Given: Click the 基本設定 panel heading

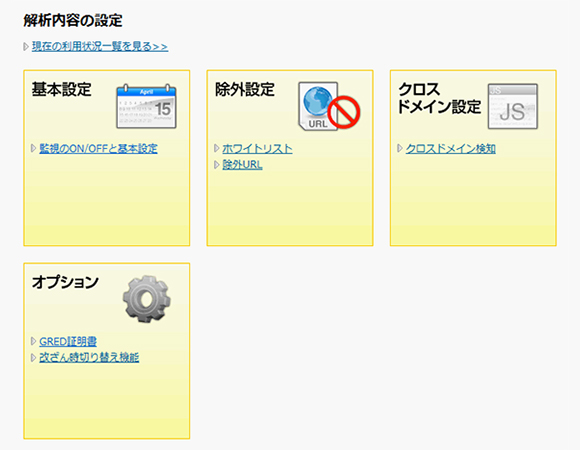Looking at the screenshot, I should click(x=61, y=89).
